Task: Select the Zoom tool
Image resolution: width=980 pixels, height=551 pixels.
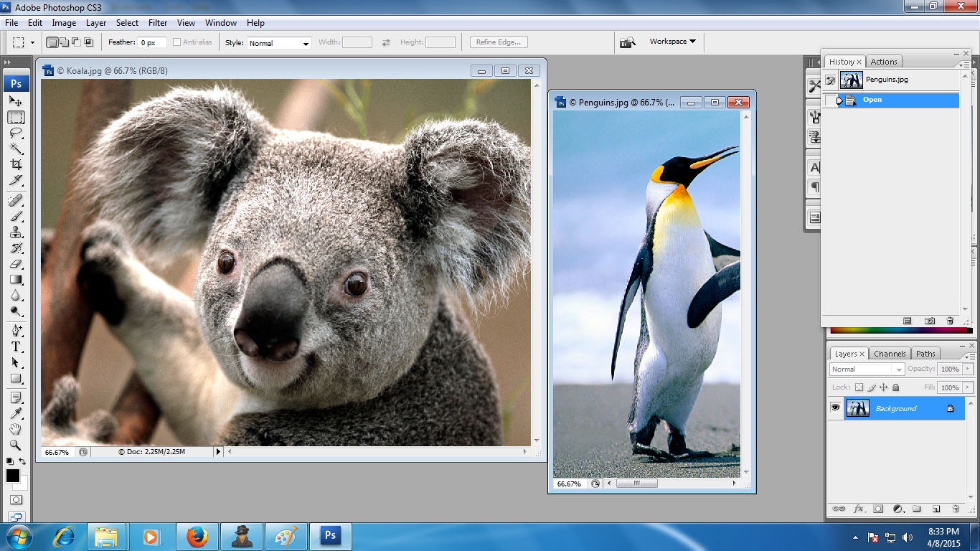Action: point(16,445)
